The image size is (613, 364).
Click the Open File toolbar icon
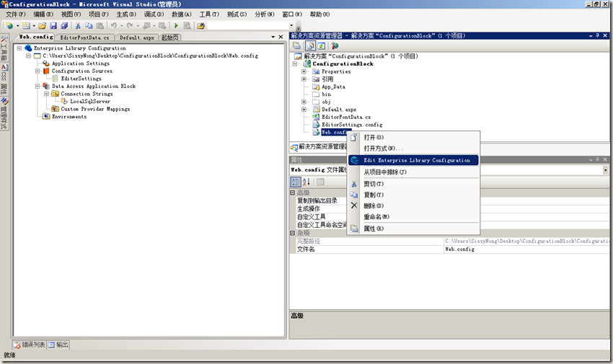click(43, 26)
